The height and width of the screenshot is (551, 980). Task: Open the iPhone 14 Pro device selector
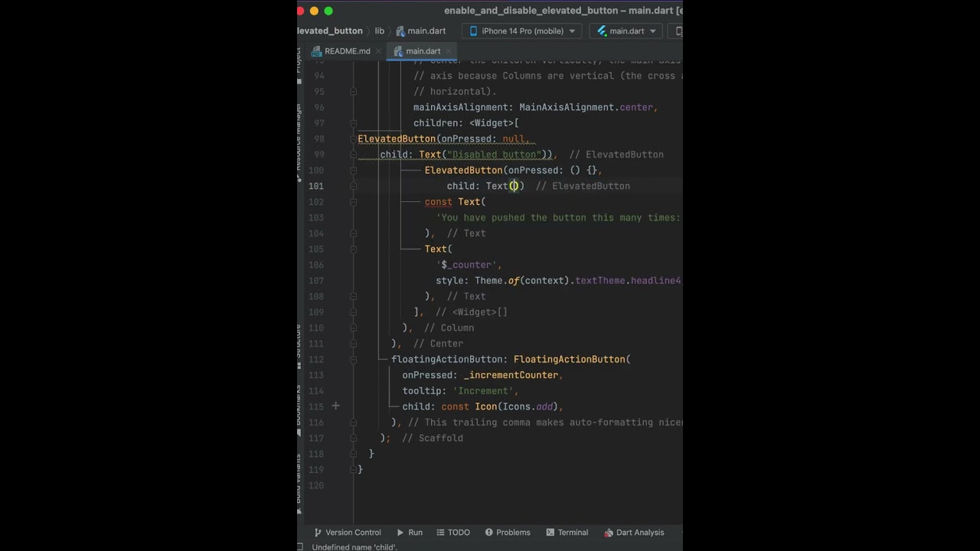click(522, 31)
